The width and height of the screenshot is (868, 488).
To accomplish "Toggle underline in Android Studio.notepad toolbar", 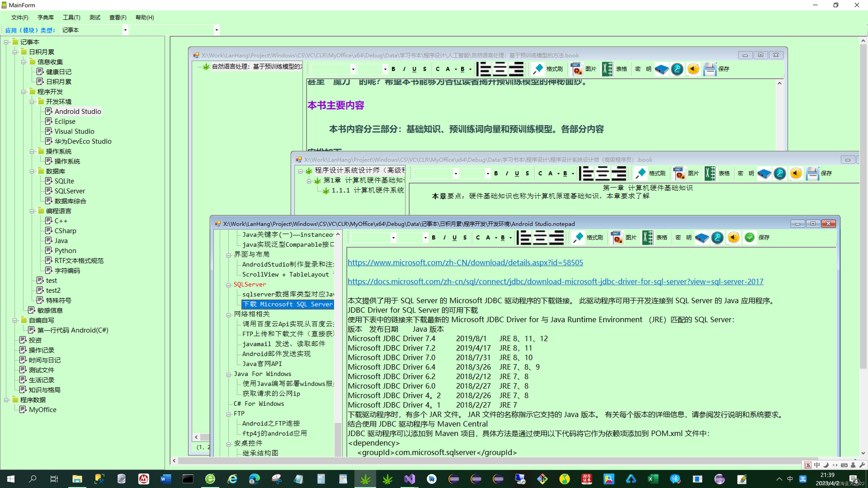I will 455,237.
